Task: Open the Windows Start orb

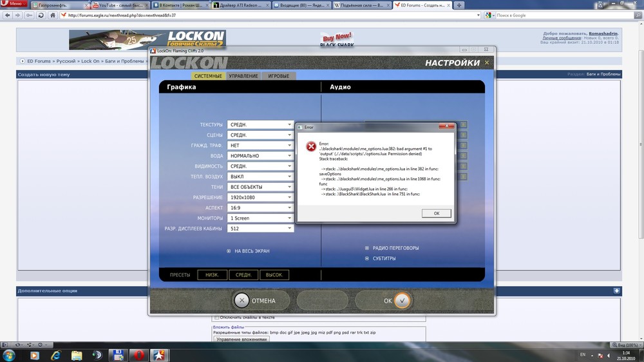Action: [8, 355]
